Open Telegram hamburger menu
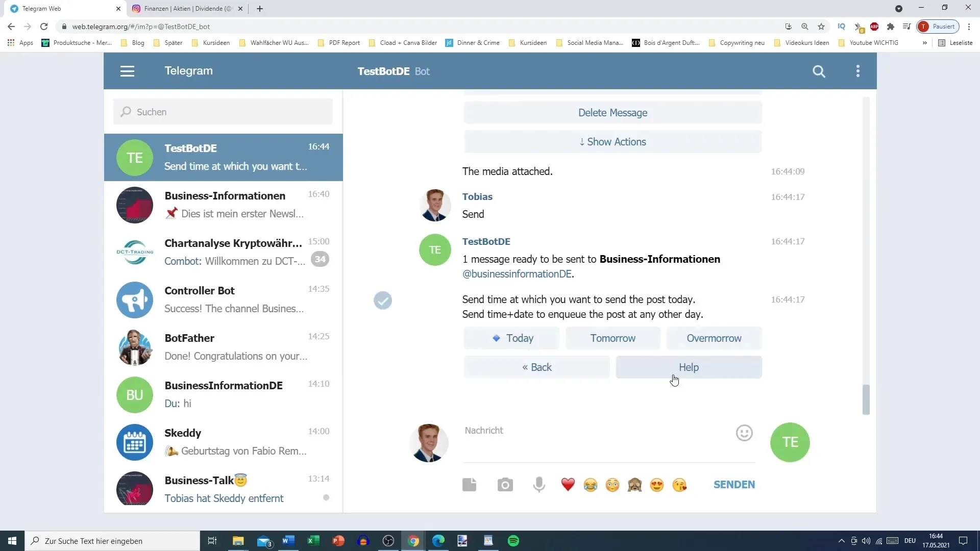Screen dimensions: 980x551 (x=127, y=70)
